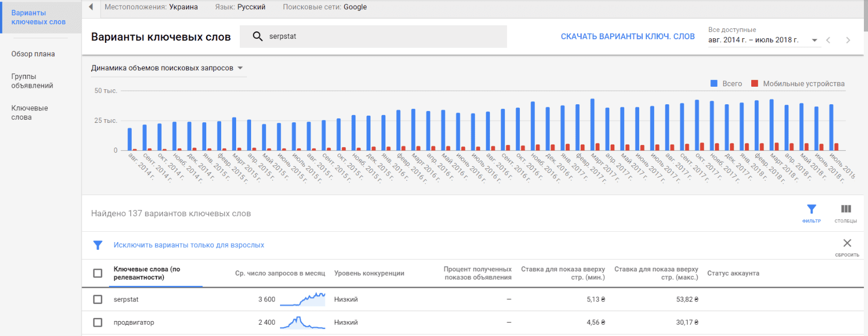Viewport: 868px width, 336px height.
Task: Click the Всего legend label
Action: click(732, 84)
